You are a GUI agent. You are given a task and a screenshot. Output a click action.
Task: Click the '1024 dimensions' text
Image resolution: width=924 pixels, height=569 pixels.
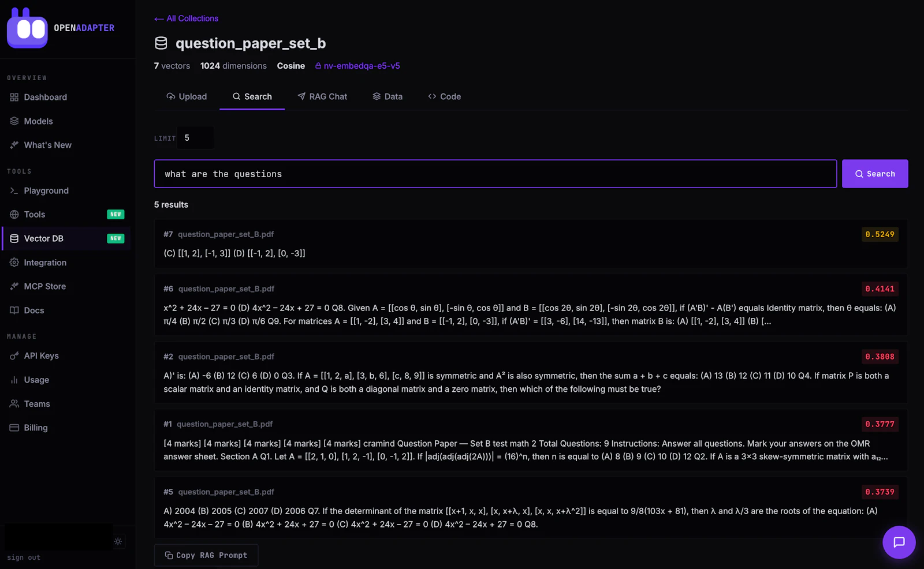233,66
